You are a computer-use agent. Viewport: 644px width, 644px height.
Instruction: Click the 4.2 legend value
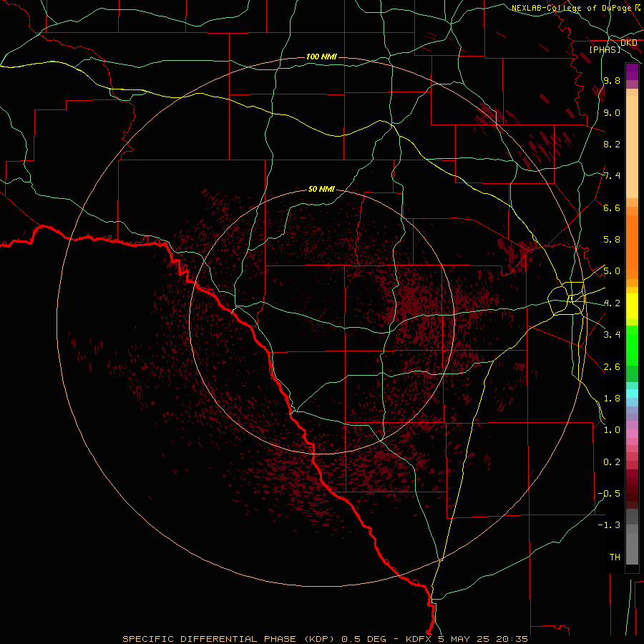tap(612, 303)
